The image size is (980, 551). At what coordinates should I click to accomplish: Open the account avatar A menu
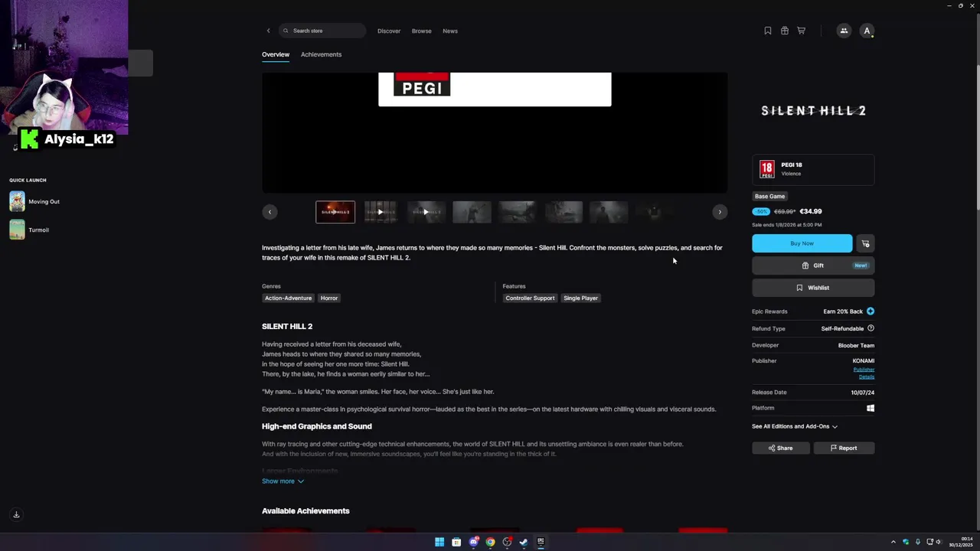pyautogui.click(x=867, y=31)
